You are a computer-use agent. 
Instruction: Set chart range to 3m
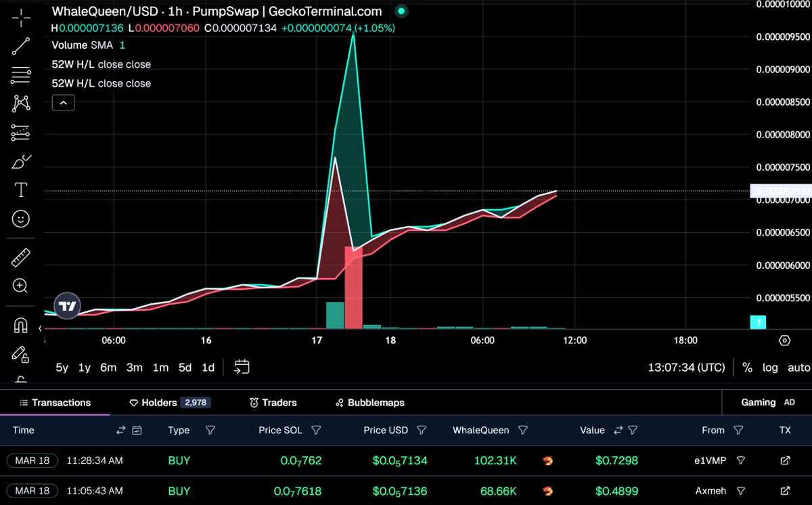pos(135,368)
